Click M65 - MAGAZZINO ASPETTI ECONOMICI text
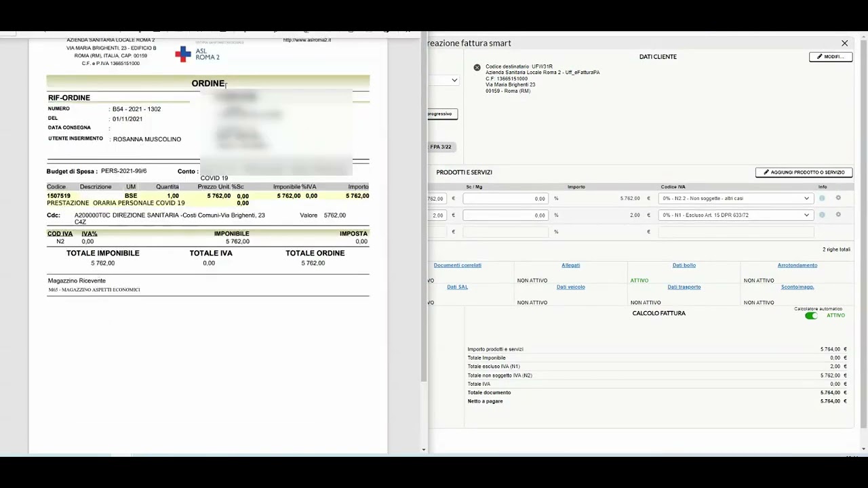The height and width of the screenshot is (488, 868). coord(94,289)
